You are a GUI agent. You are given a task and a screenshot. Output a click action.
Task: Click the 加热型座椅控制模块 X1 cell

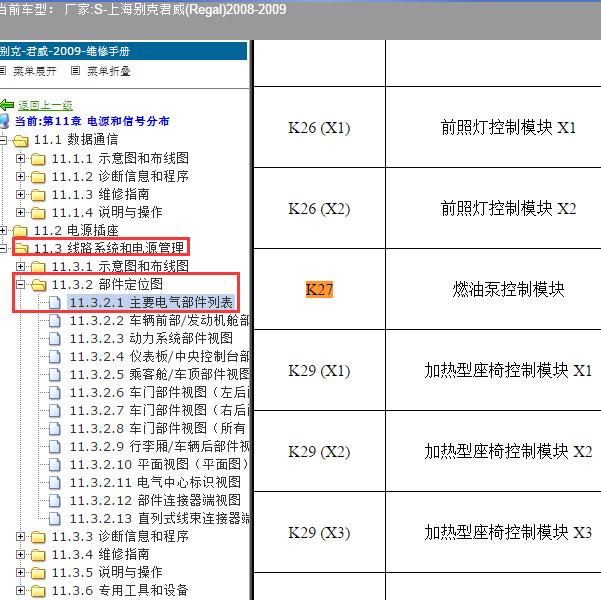493,370
